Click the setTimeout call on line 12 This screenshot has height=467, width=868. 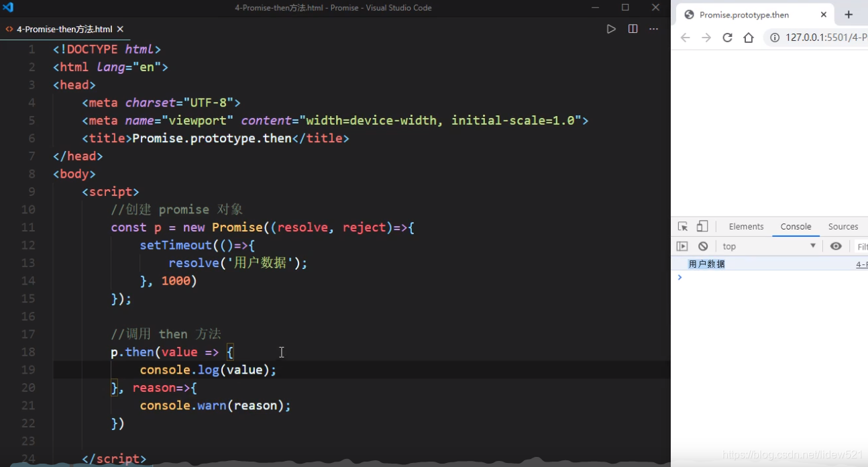point(176,245)
